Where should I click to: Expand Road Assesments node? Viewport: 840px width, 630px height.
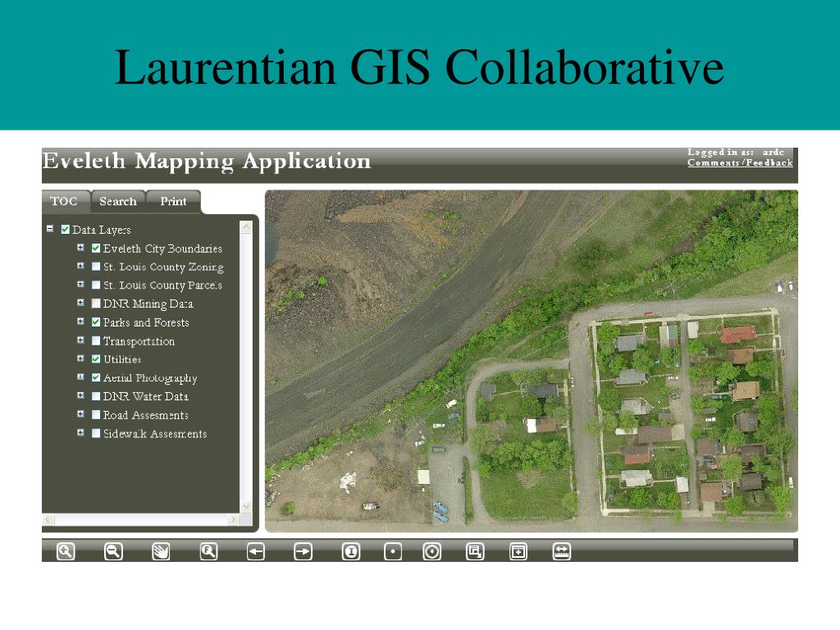click(80, 414)
